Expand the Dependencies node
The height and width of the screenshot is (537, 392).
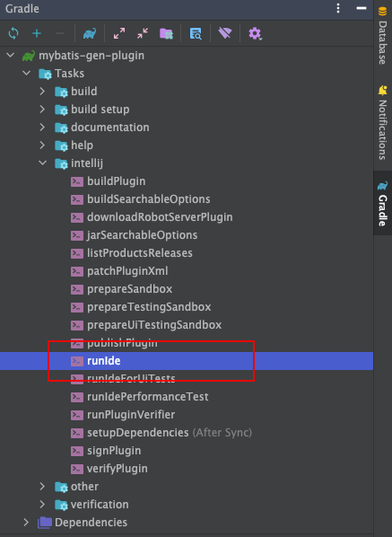27,523
